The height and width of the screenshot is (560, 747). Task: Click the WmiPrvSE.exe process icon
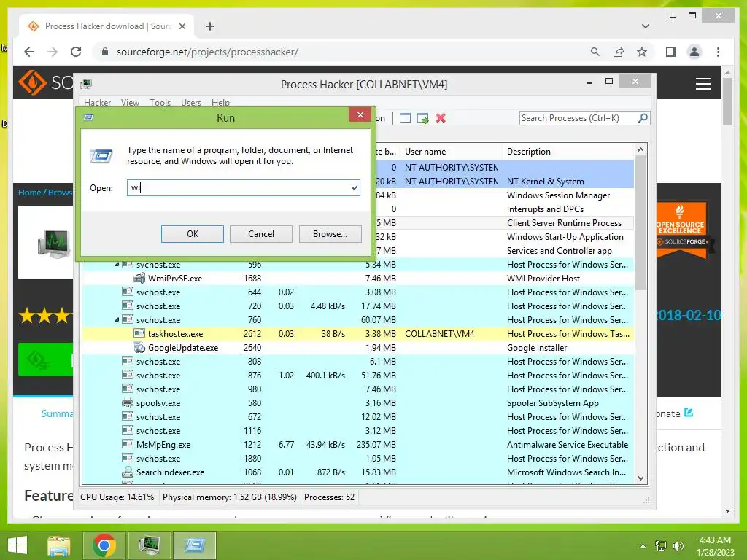[x=139, y=278]
